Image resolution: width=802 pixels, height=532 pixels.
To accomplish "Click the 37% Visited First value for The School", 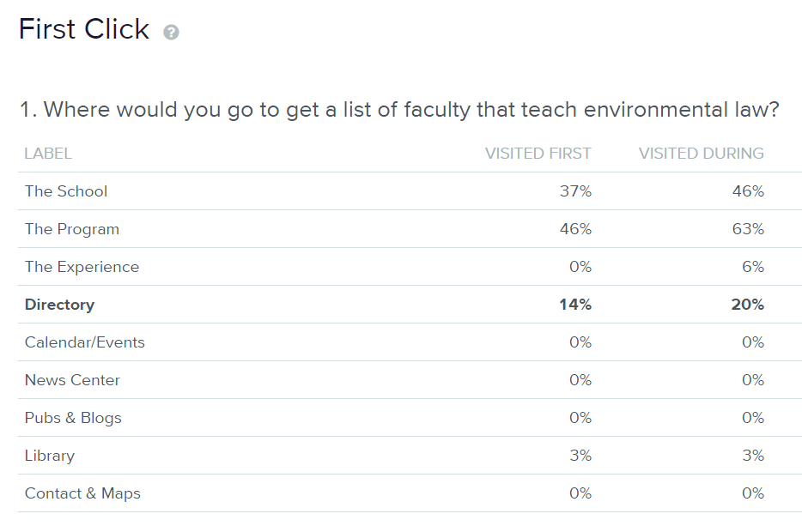I will point(575,191).
